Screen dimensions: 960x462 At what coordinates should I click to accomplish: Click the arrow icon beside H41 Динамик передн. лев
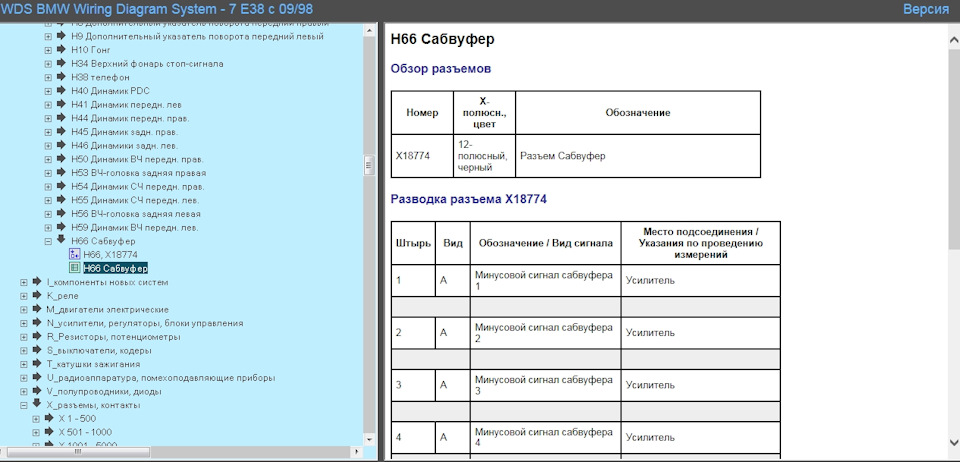pyautogui.click(x=61, y=104)
